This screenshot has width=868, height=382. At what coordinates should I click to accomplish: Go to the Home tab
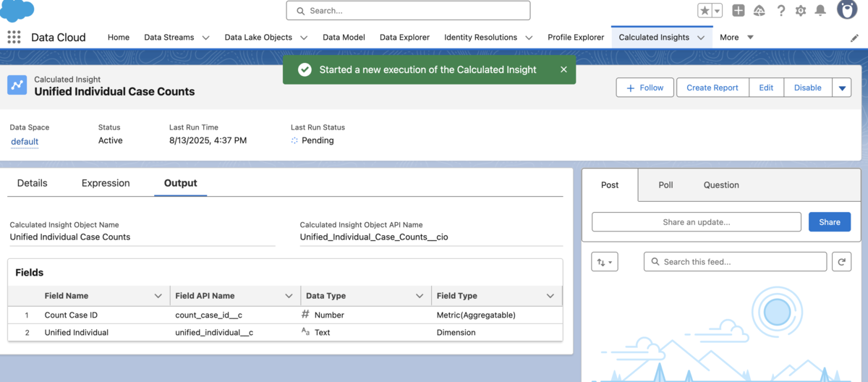119,38
